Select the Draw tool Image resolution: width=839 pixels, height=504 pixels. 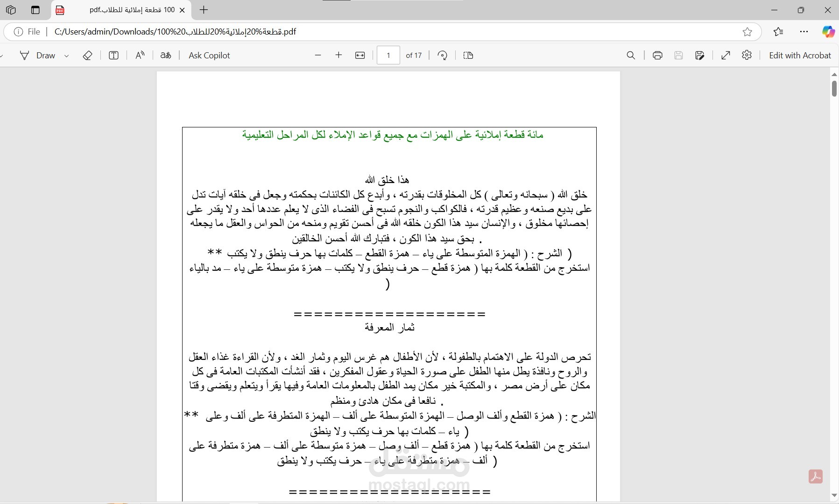click(x=37, y=56)
